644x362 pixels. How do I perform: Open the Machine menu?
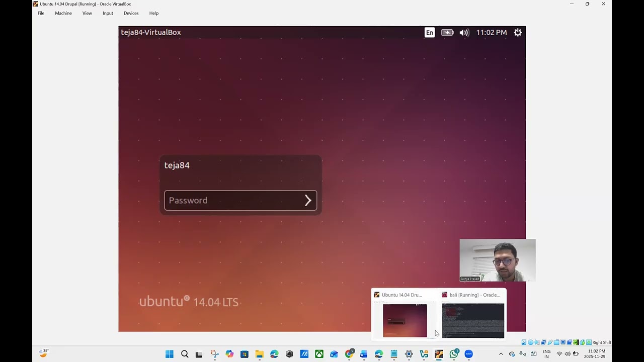point(63,13)
